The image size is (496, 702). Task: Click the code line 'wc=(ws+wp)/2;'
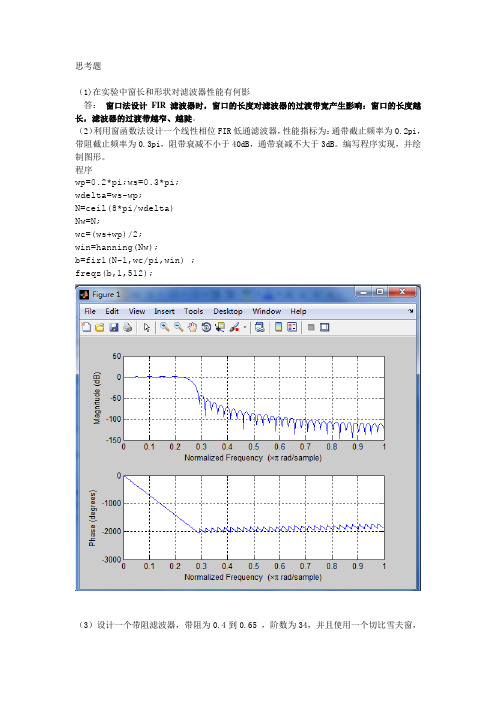point(108,234)
